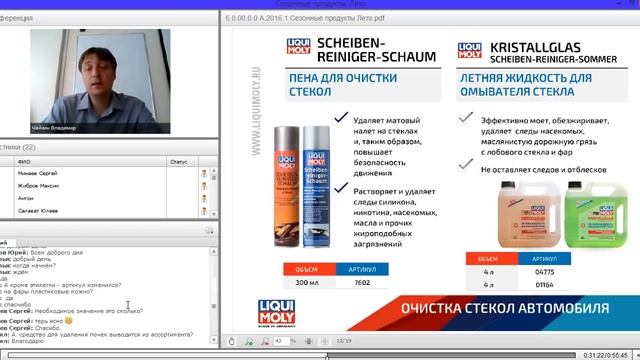Click the zoom out magnifier
The image size is (640, 360).
pyautogui.click(x=265, y=341)
